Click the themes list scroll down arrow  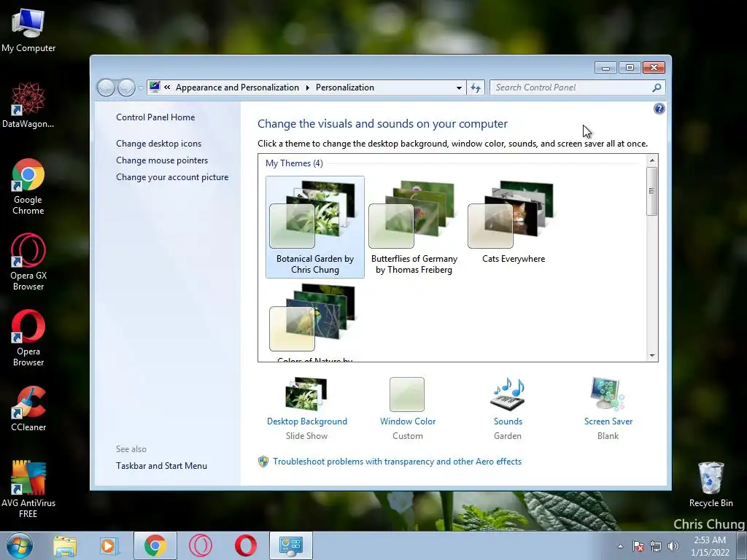tap(652, 355)
